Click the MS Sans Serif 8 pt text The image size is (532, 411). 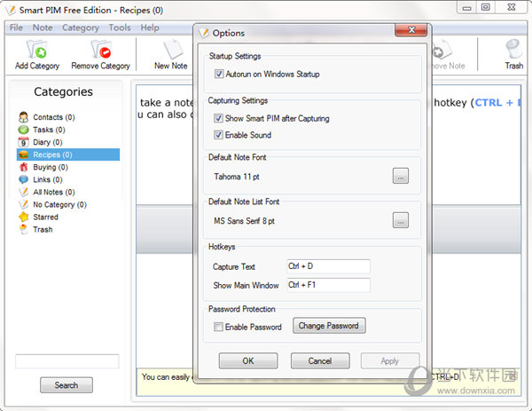point(244,221)
